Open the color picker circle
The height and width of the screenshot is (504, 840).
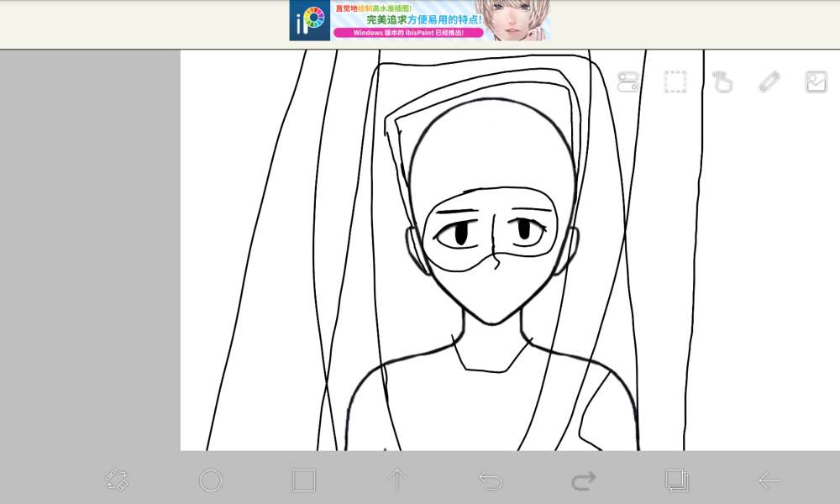210,480
